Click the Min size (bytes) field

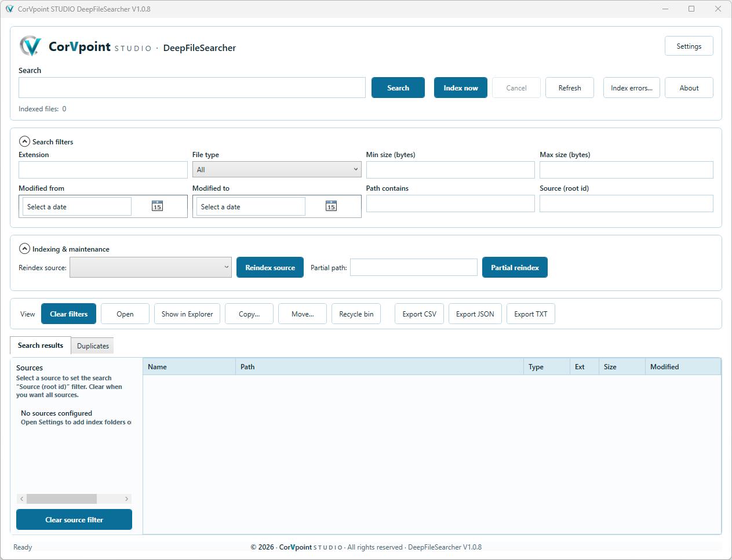point(450,169)
